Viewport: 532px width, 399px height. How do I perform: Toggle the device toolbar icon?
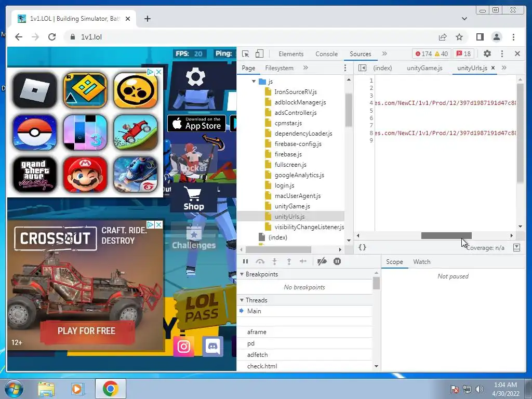(x=260, y=54)
